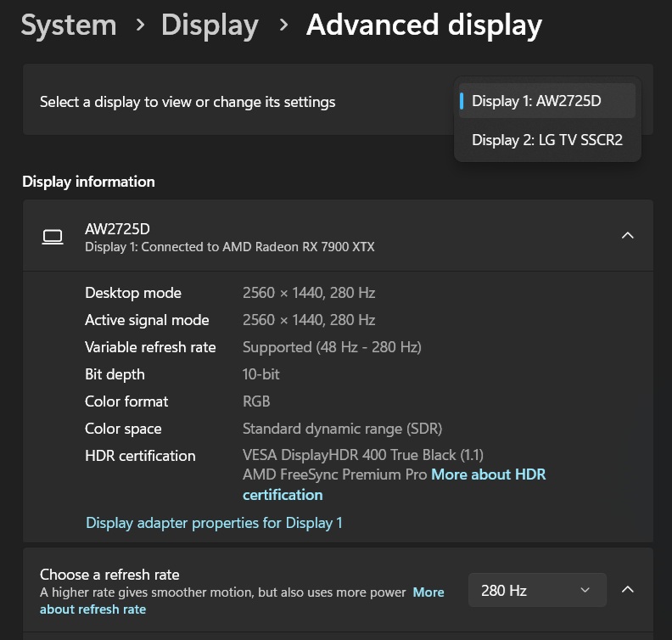This screenshot has height=640, width=672.
Task: Collapse the AW2725D display information section
Action: [x=627, y=235]
